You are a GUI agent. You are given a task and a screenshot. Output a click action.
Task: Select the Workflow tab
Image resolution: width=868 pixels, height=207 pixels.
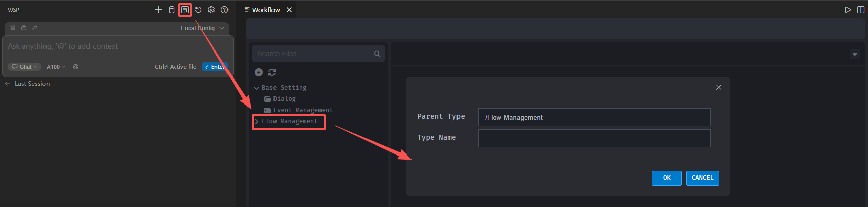[x=266, y=10]
